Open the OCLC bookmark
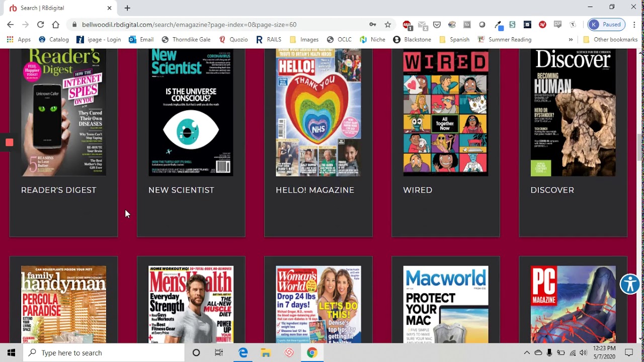This screenshot has height=362, width=644. (x=339, y=40)
